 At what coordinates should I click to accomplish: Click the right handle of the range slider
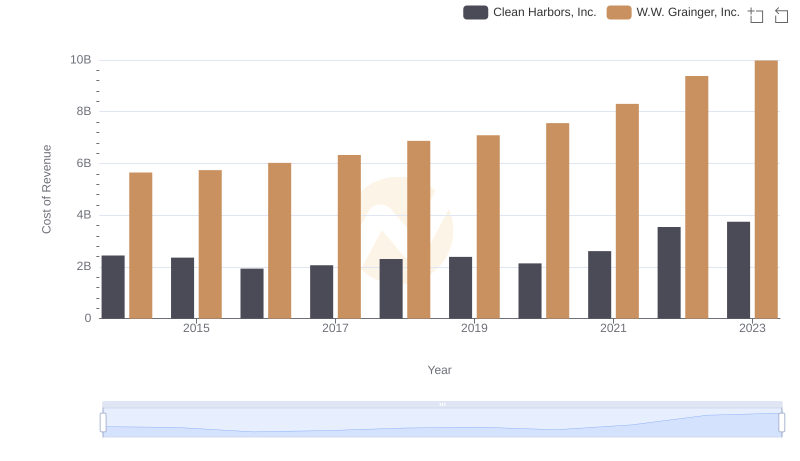(782, 423)
